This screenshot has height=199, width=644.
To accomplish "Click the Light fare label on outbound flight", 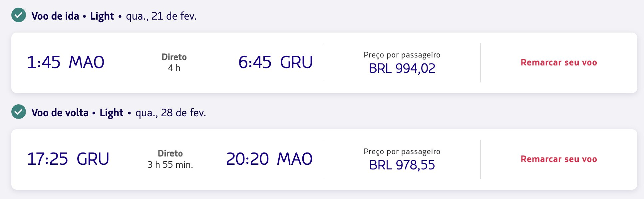I will tap(102, 16).
